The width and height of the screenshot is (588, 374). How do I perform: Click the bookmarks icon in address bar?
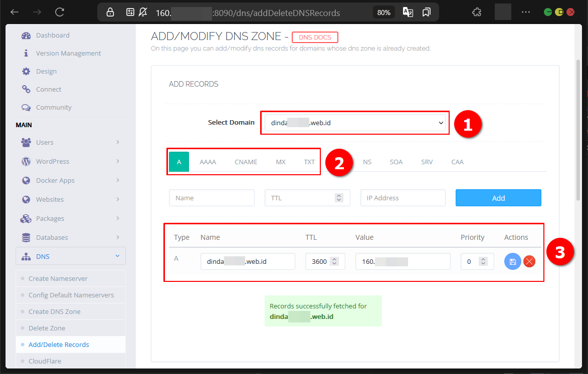pyautogui.click(x=427, y=13)
